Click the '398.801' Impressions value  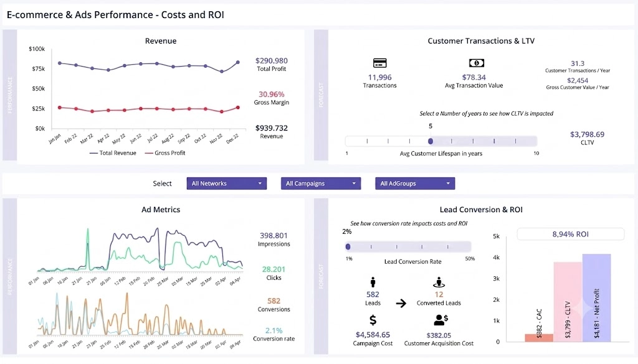click(274, 236)
